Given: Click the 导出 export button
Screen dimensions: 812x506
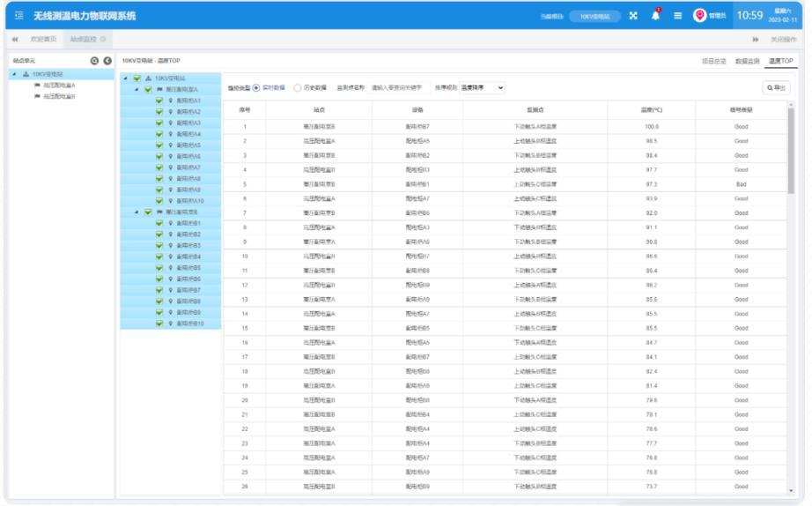Looking at the screenshot, I should point(777,87).
